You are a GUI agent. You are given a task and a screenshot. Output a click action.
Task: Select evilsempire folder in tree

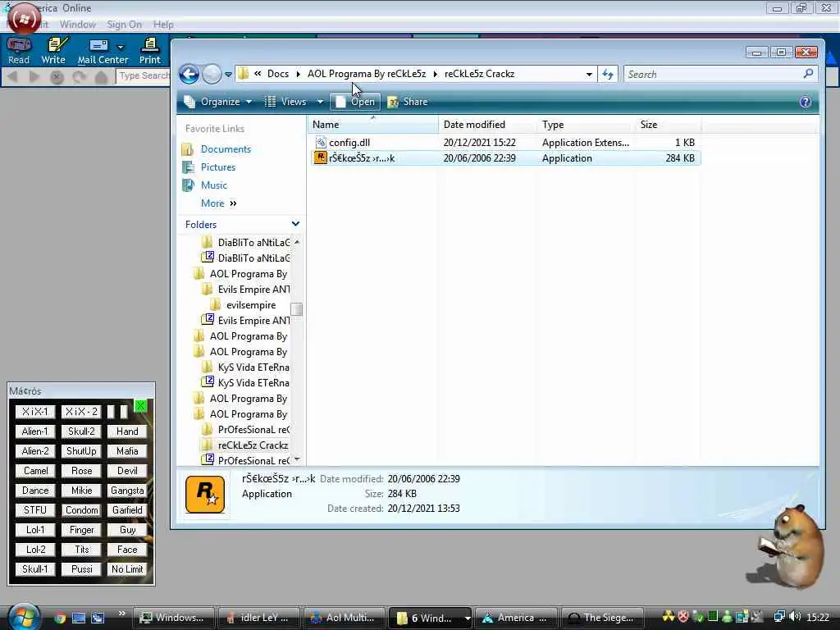tap(251, 305)
